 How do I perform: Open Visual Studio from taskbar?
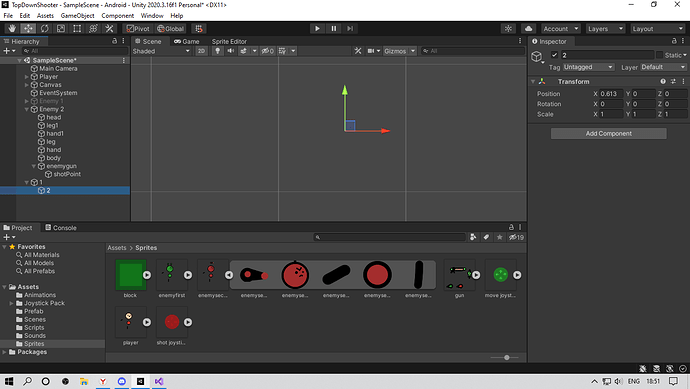[x=159, y=381]
